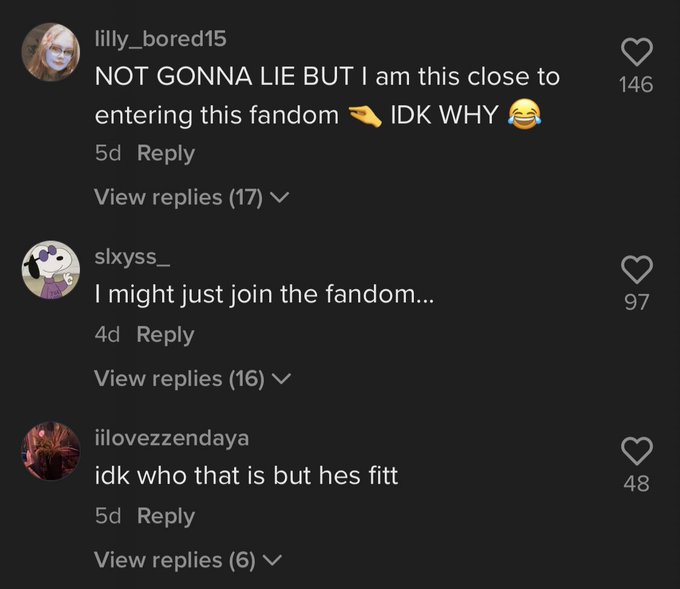Expand View replies (6)
The width and height of the screenshot is (680, 589).
pyautogui.click(x=188, y=560)
